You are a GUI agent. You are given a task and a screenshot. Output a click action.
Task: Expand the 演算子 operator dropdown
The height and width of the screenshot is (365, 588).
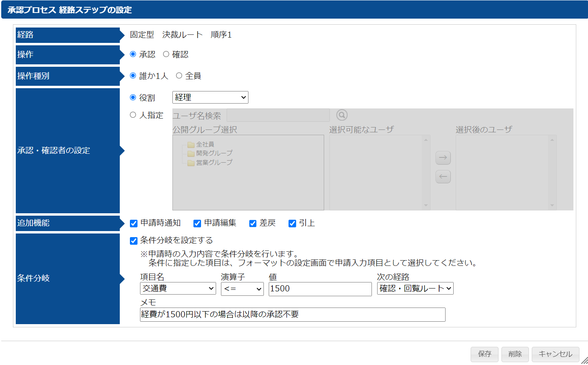[242, 289]
